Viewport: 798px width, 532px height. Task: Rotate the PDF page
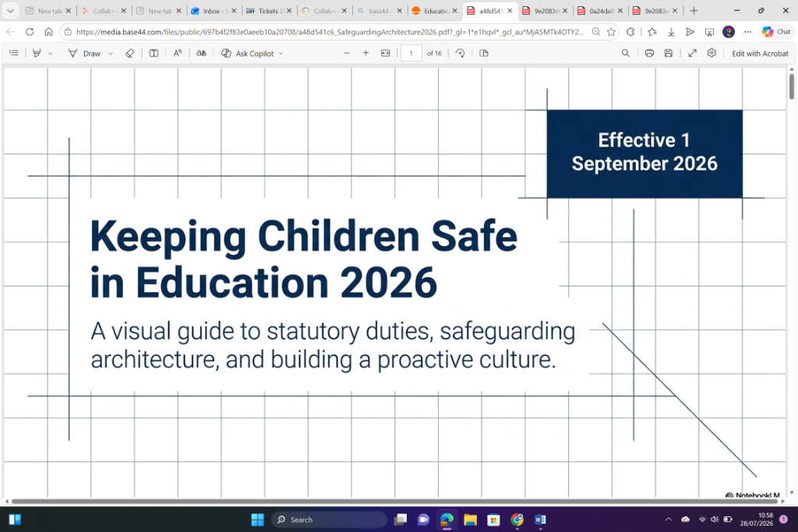click(461, 53)
